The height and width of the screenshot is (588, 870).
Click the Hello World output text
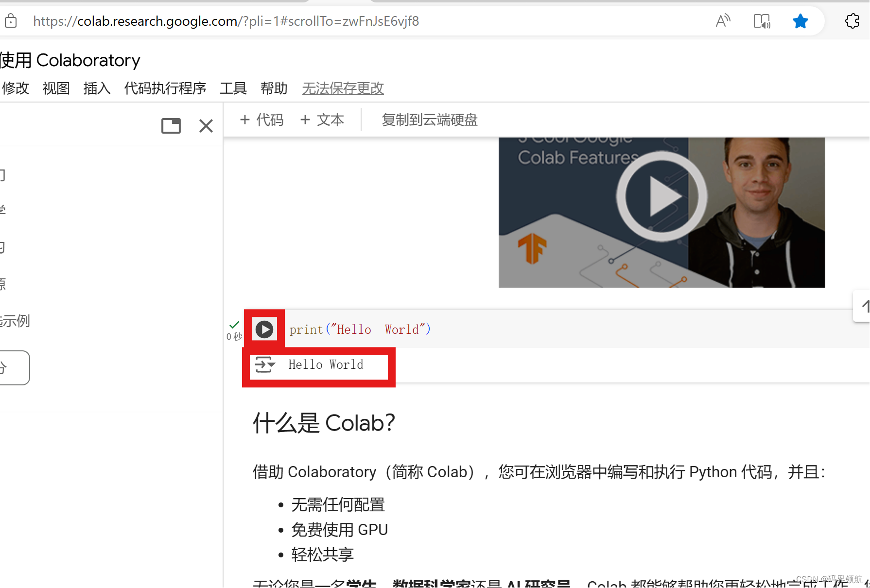326,364
